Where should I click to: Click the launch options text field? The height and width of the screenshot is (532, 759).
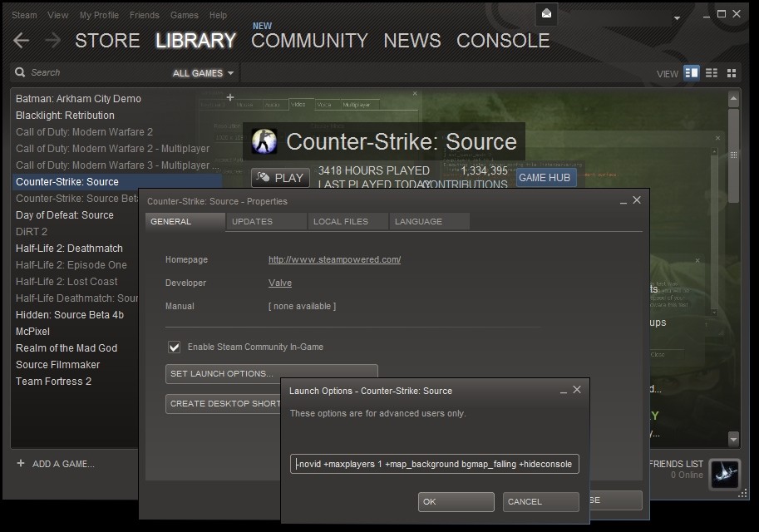[433, 464]
